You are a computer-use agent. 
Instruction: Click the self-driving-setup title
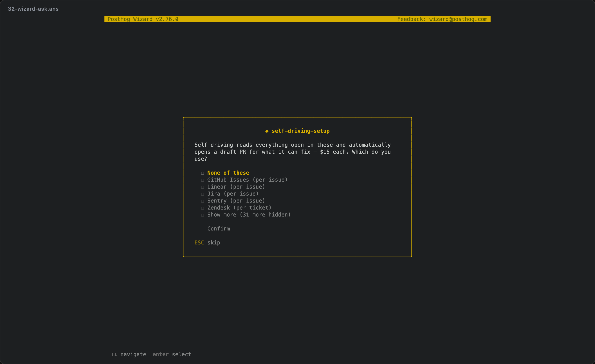(300, 131)
